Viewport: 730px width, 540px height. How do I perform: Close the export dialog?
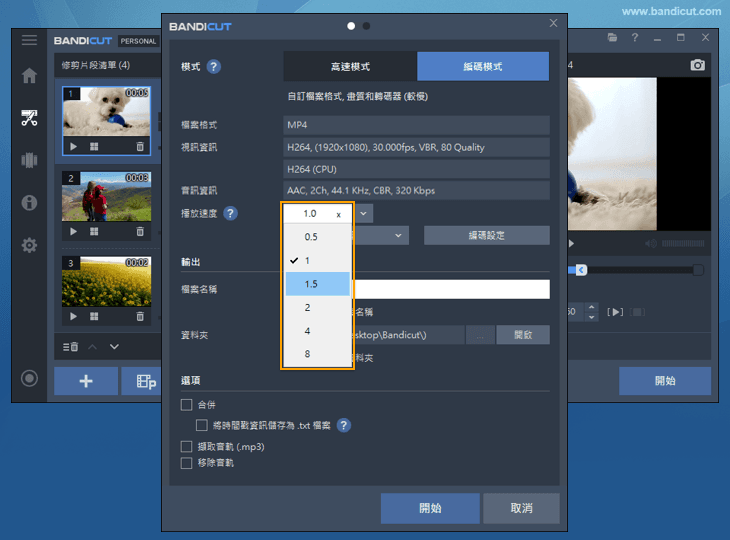553,23
